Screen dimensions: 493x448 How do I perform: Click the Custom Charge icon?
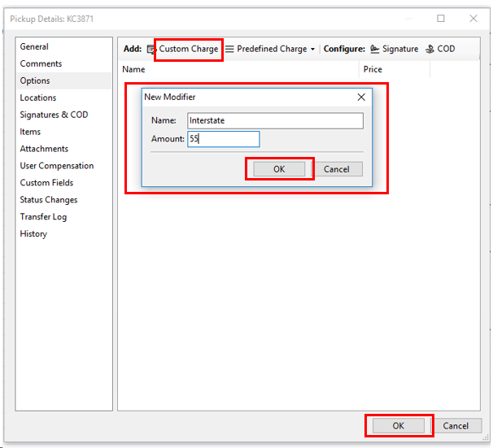[x=151, y=50]
